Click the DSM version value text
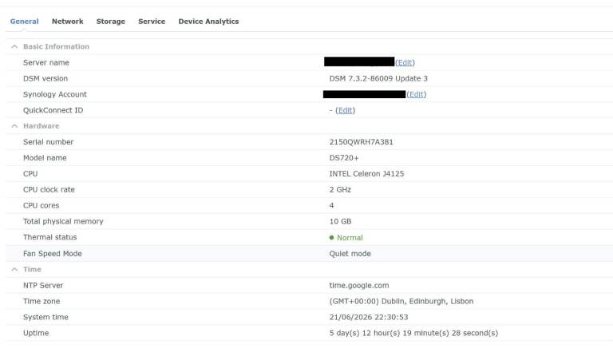Image resolution: width=613 pixels, height=364 pixels. tap(378, 78)
